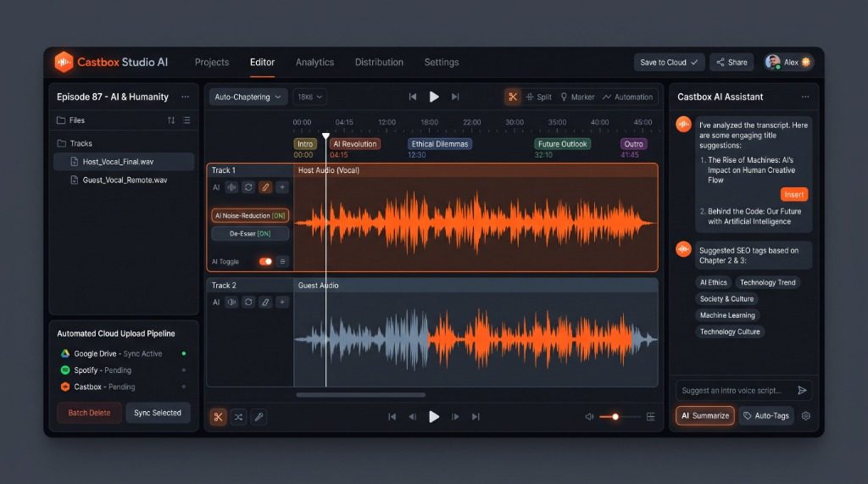Open the Auto-Chaptering dropdown
The width and height of the screenshot is (868, 484).
(x=248, y=97)
